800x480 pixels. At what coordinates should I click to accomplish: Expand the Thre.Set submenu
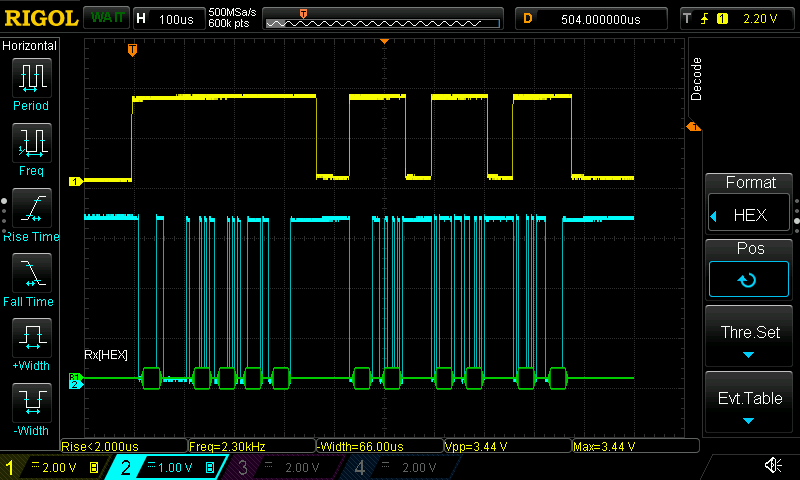[749, 337]
